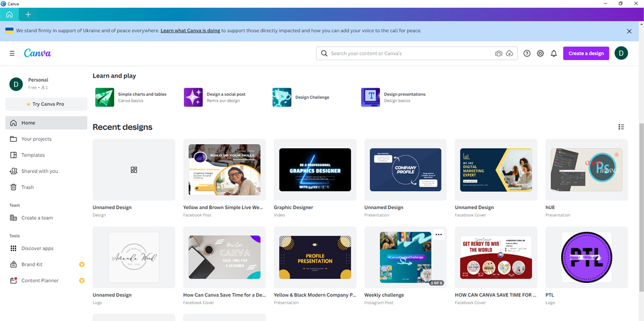Open Trash in the sidebar
644x321 pixels.
pyautogui.click(x=46, y=187)
